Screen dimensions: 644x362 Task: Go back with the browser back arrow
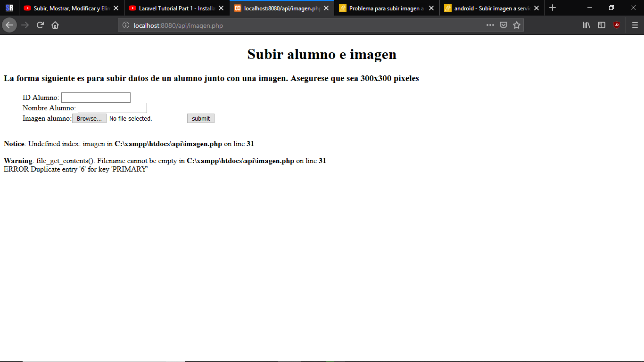[x=9, y=25]
